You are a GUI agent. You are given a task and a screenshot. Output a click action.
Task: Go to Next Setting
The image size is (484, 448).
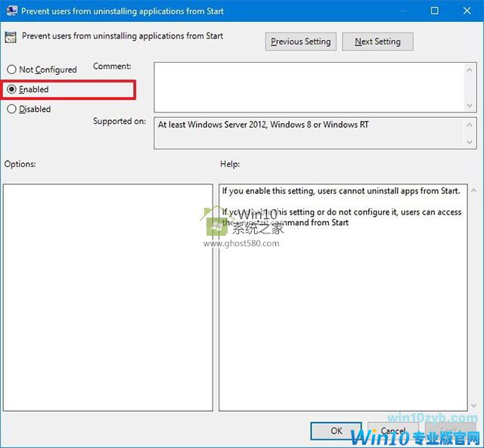(377, 42)
